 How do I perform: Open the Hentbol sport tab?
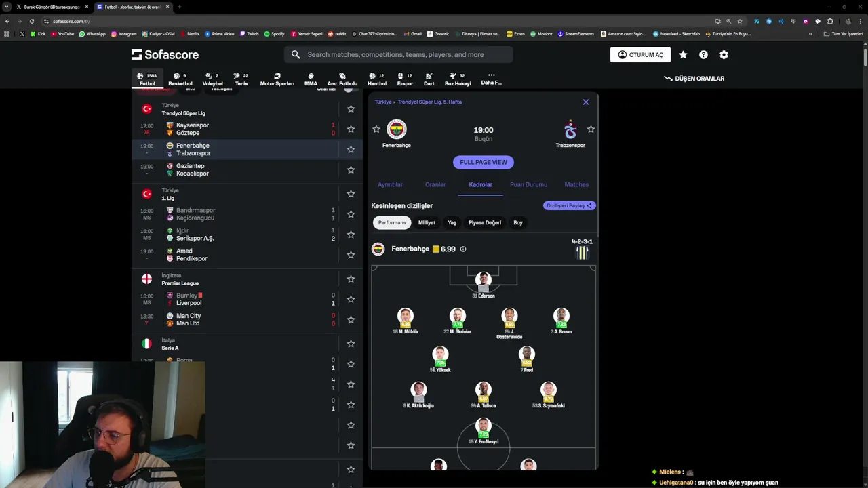click(x=377, y=79)
